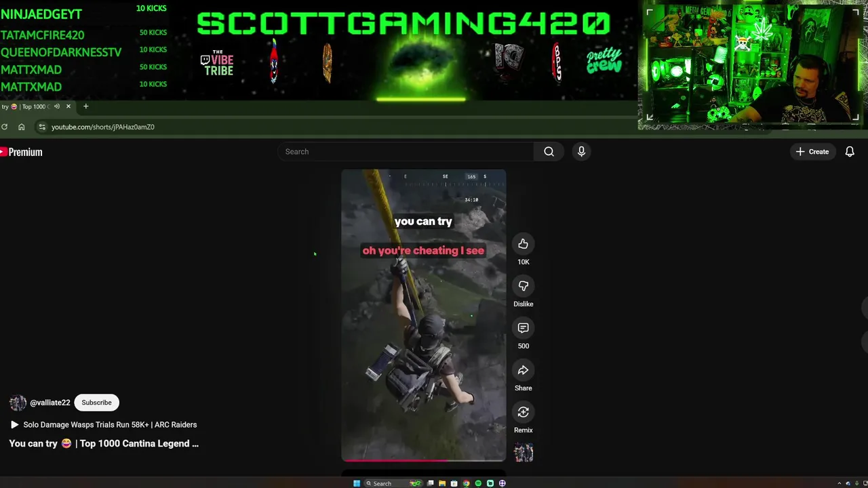Open the notifications bell
The width and height of the screenshot is (868, 488).
(850, 152)
